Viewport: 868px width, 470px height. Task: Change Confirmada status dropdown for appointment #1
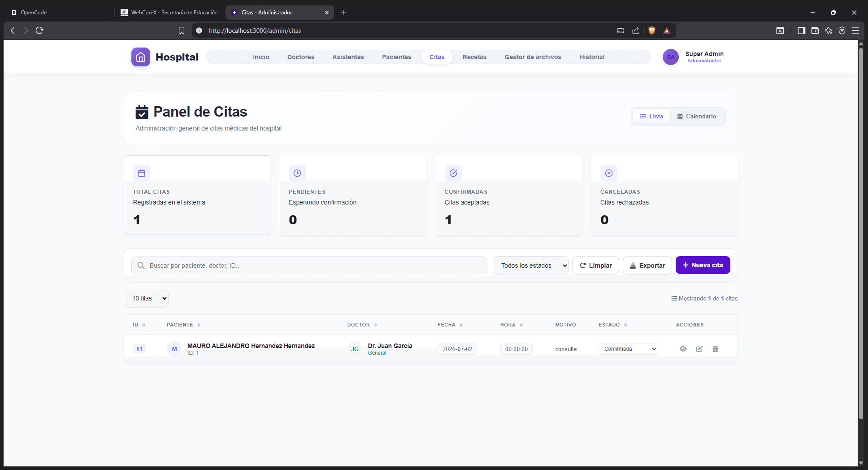pos(628,349)
